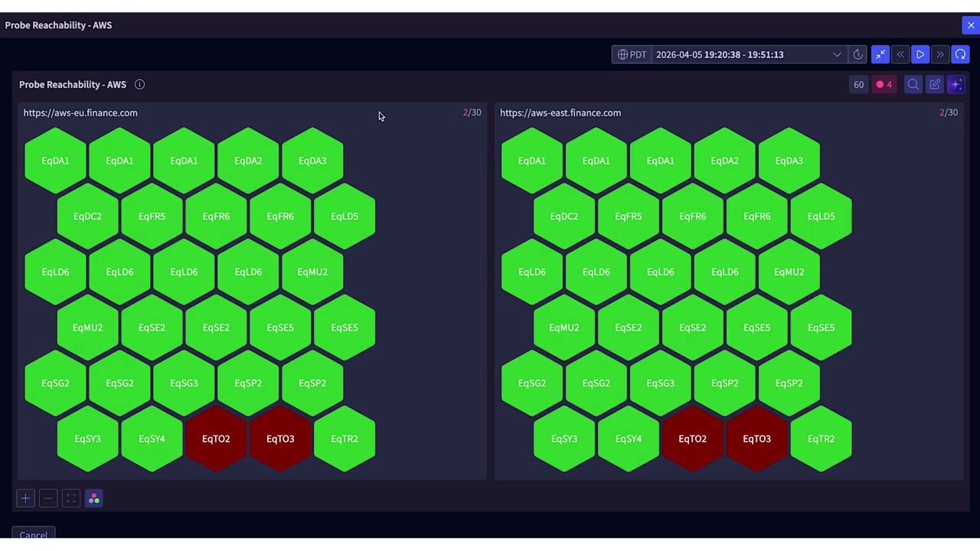Select EqSY4 hexagon in aws-eu panel
The height and width of the screenshot is (551, 980).
tap(152, 439)
